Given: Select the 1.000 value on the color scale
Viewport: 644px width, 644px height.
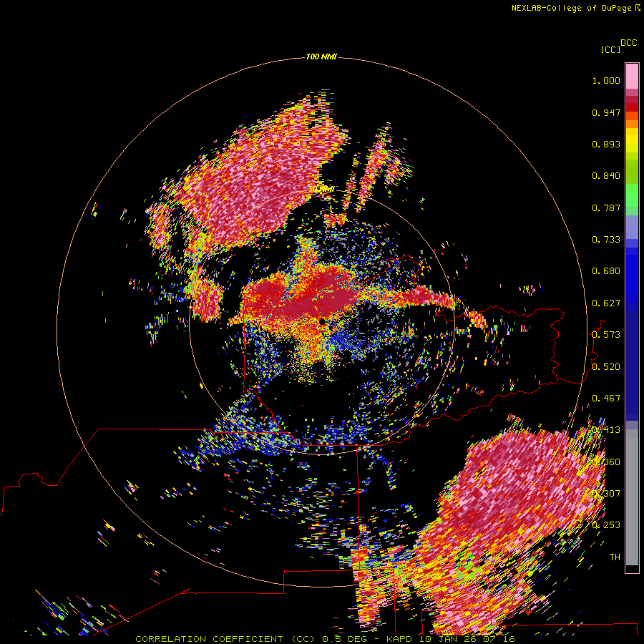Looking at the screenshot, I should (x=606, y=80).
